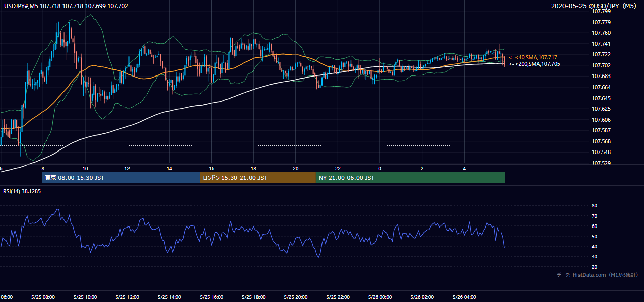The width and height of the screenshot is (644, 302).
Task: Click the 5/26 04:00 date axis label
Action: point(464,297)
